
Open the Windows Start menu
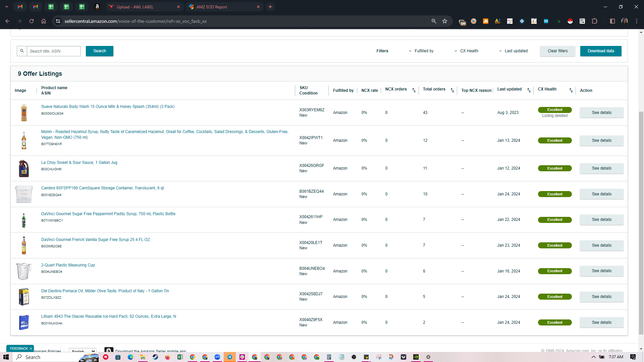(6, 357)
